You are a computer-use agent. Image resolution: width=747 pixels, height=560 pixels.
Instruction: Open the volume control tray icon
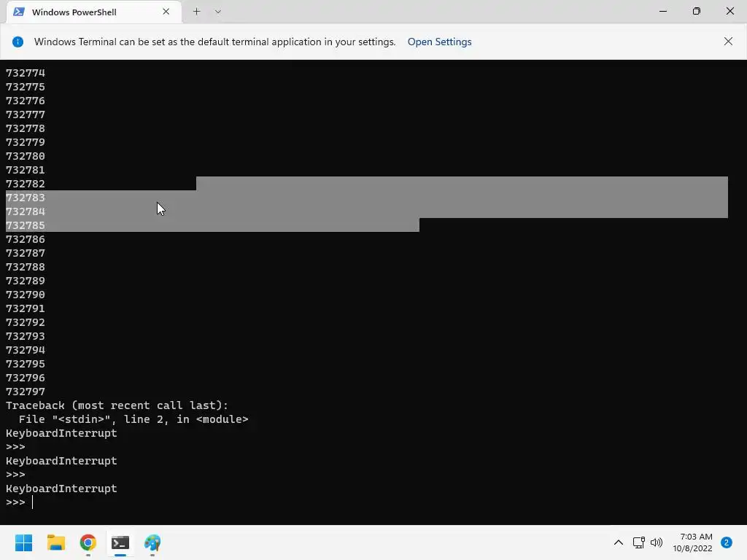click(657, 542)
